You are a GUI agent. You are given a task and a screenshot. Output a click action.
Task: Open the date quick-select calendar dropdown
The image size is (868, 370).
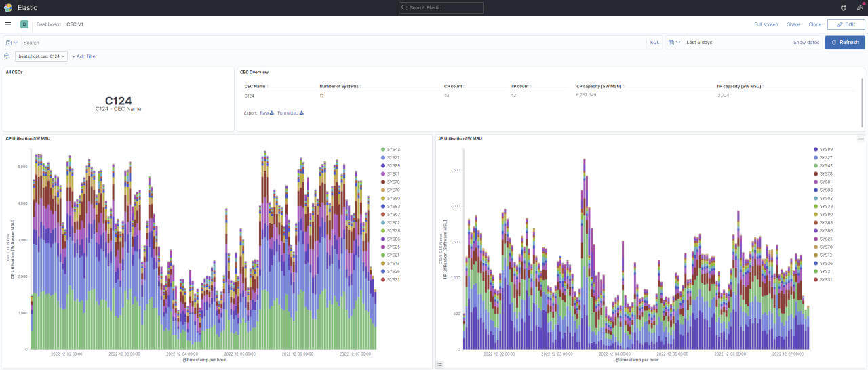point(673,43)
